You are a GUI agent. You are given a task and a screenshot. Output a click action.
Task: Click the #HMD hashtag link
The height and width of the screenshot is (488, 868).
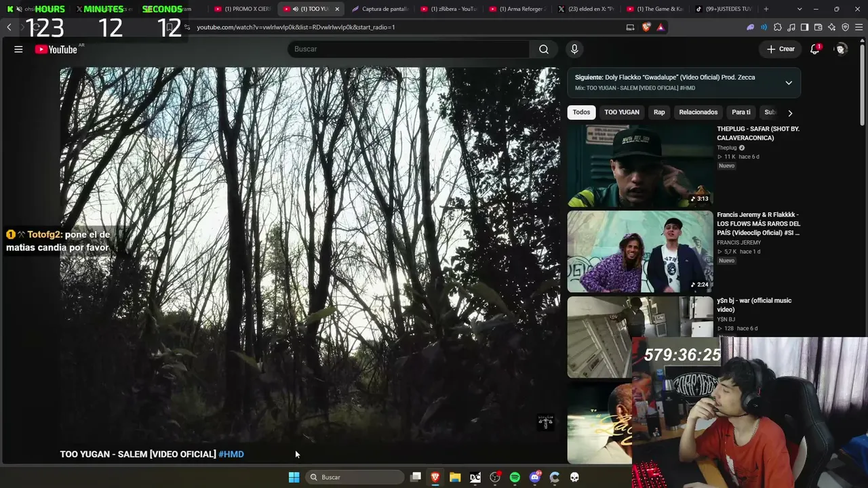[x=231, y=454]
